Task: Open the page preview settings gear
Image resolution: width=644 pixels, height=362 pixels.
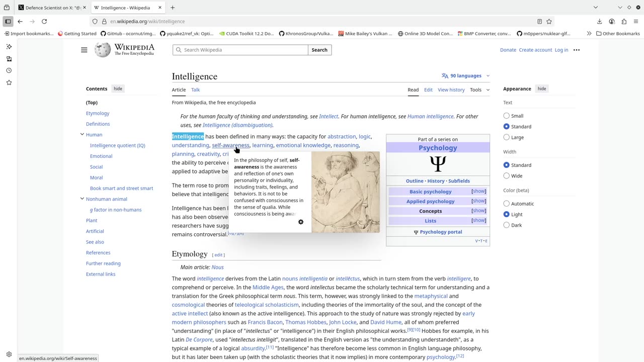Action: 301,222
